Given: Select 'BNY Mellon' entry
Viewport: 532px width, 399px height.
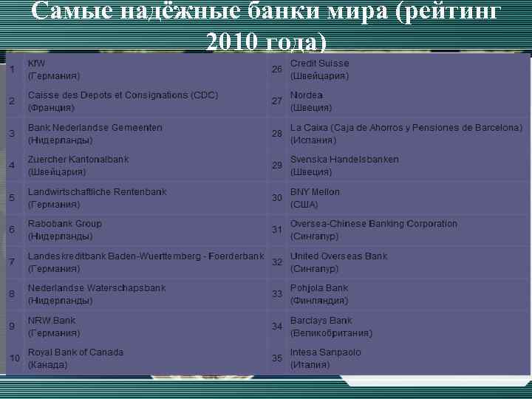Looking at the screenshot, I should (x=315, y=191).
